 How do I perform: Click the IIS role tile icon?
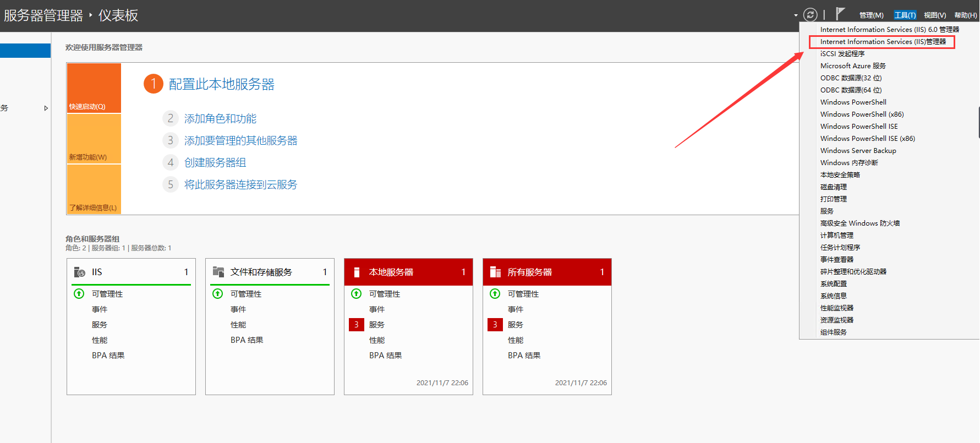point(80,272)
